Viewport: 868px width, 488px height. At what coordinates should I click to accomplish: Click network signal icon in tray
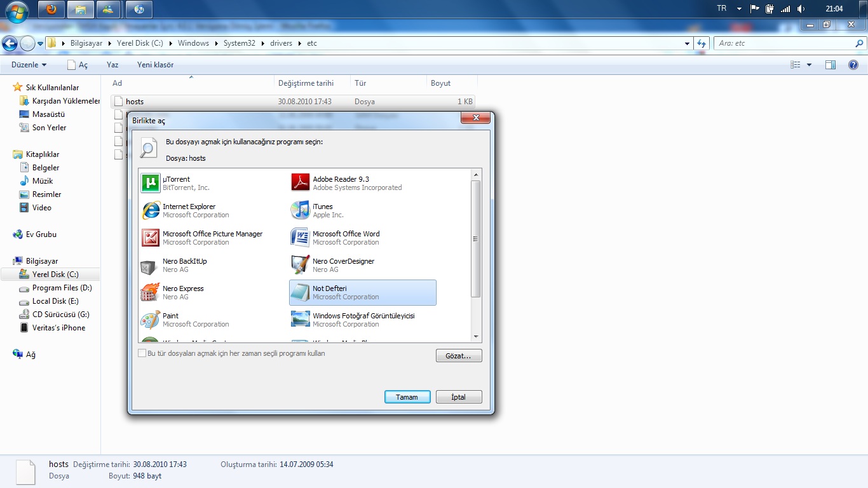click(x=785, y=9)
